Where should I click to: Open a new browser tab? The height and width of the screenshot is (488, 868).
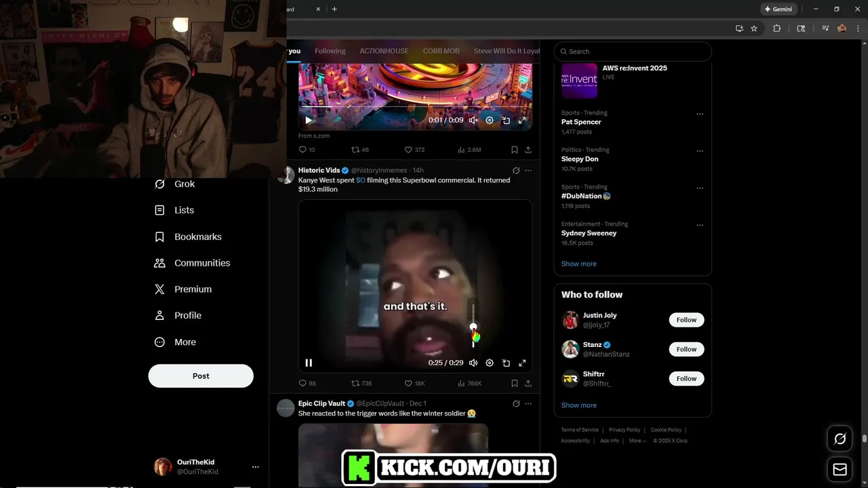pyautogui.click(x=334, y=9)
